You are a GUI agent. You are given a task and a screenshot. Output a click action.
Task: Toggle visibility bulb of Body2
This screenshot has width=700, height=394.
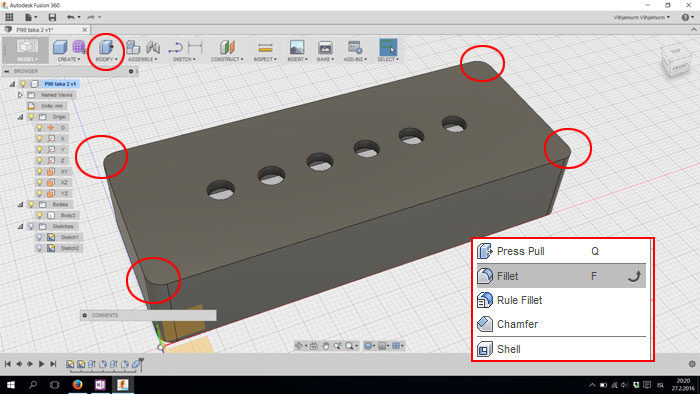40,215
